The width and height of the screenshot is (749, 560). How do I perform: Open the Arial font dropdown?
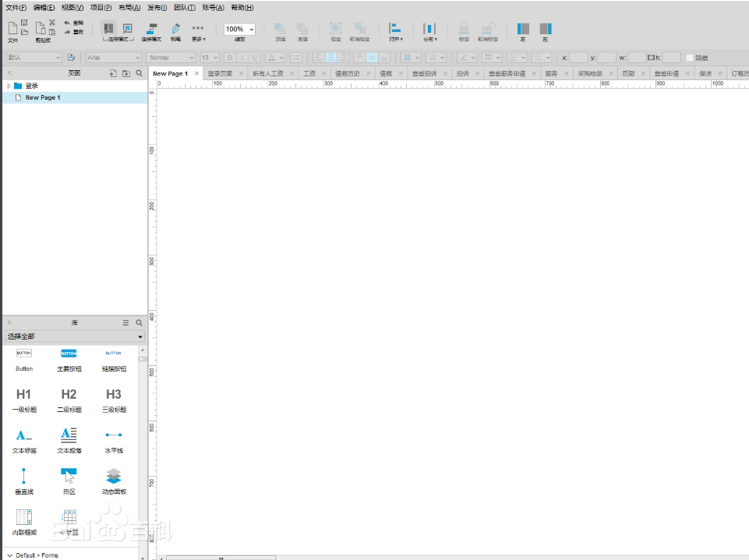[113, 58]
